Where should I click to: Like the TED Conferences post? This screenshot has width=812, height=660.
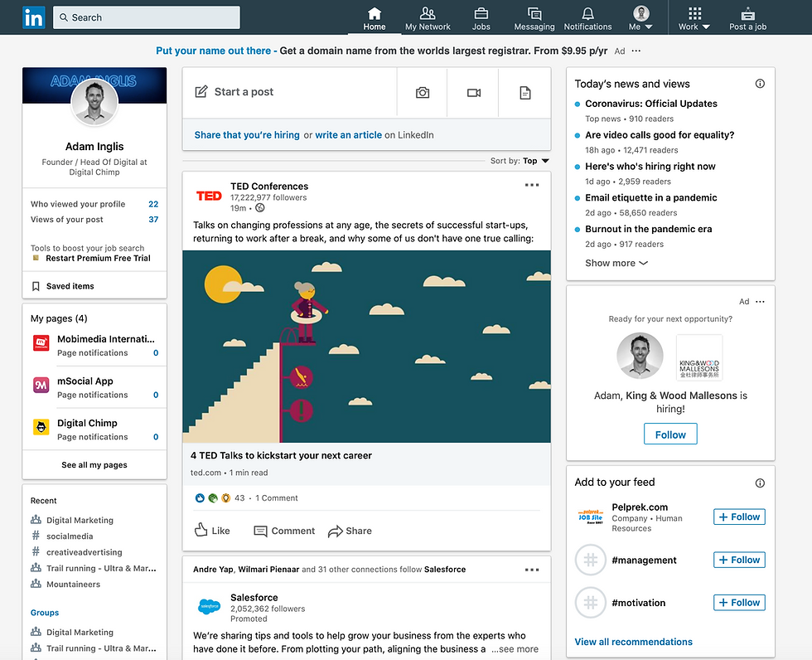[x=212, y=531]
